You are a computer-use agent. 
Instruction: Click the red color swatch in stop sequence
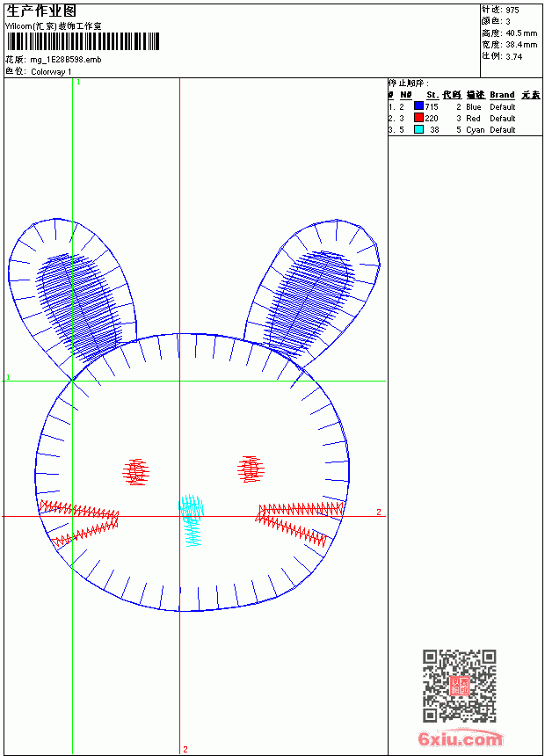[x=418, y=118]
